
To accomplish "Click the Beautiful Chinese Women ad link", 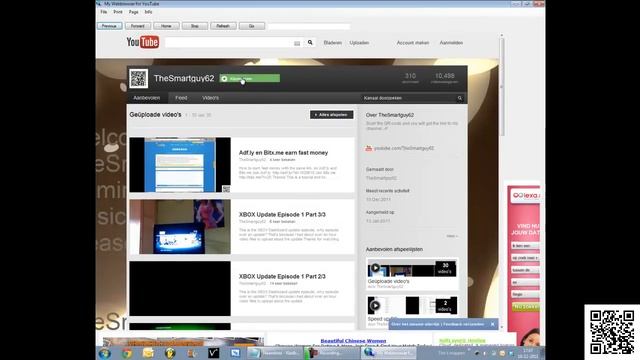I will coord(353,341).
